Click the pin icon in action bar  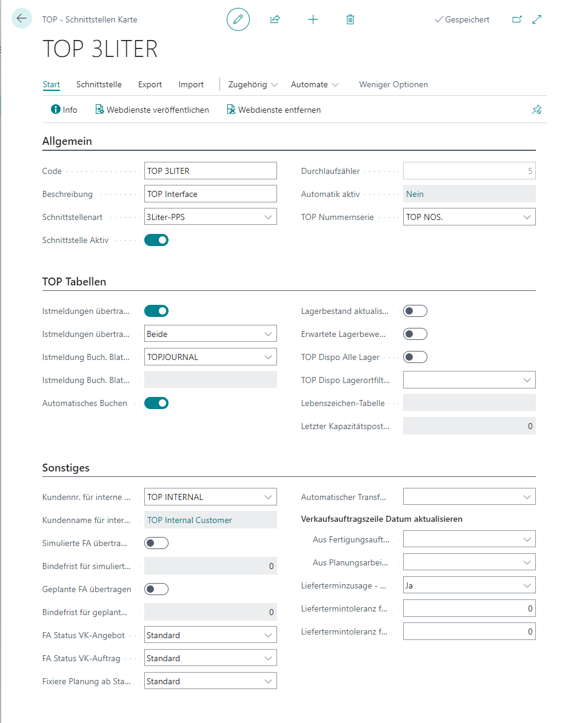(x=536, y=110)
